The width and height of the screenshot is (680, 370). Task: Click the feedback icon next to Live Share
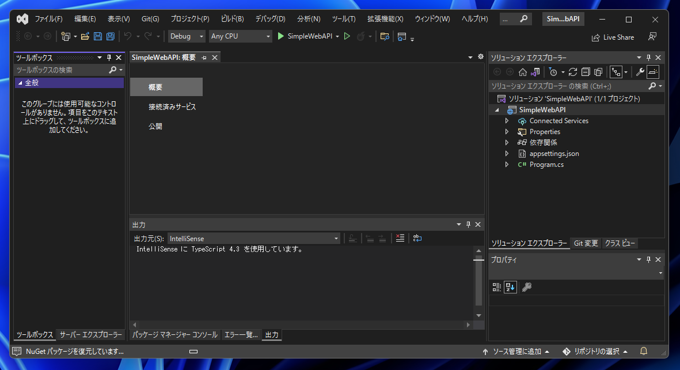point(652,37)
